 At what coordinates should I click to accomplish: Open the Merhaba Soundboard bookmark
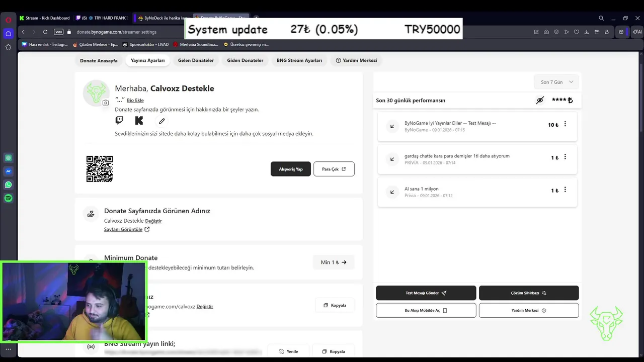click(x=196, y=44)
